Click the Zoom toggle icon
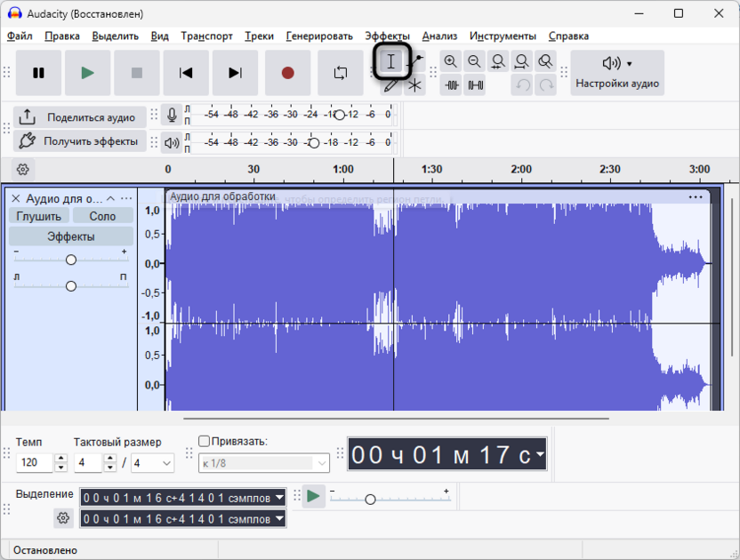The width and height of the screenshot is (740, 560). pyautogui.click(x=545, y=61)
